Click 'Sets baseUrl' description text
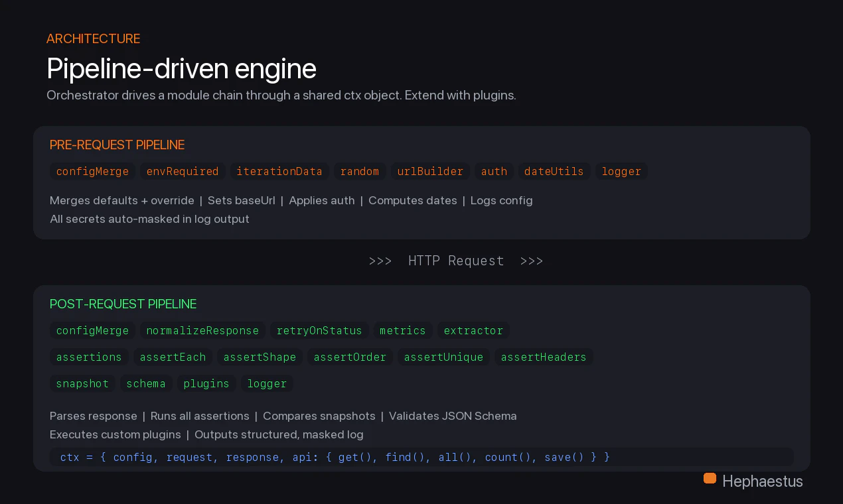Image resolution: width=843 pixels, height=504 pixels. [242, 200]
